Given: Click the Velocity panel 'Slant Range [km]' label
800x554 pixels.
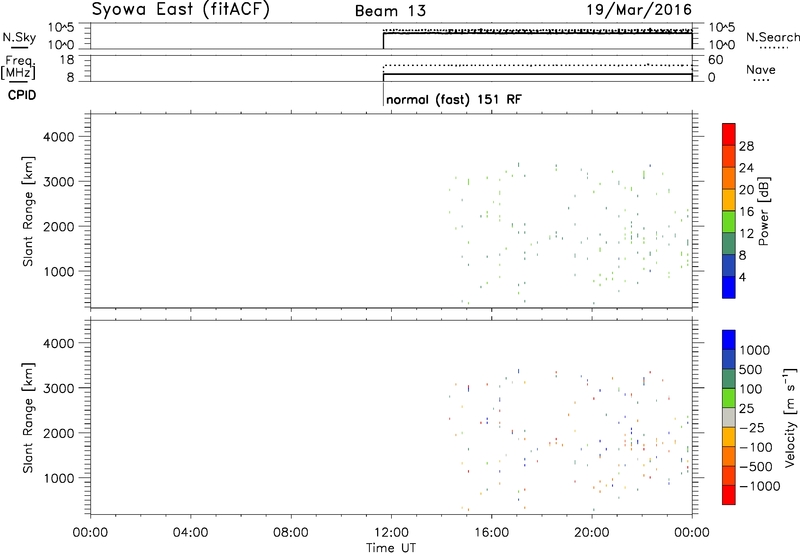Looking at the screenshot, I should pos(28,418).
